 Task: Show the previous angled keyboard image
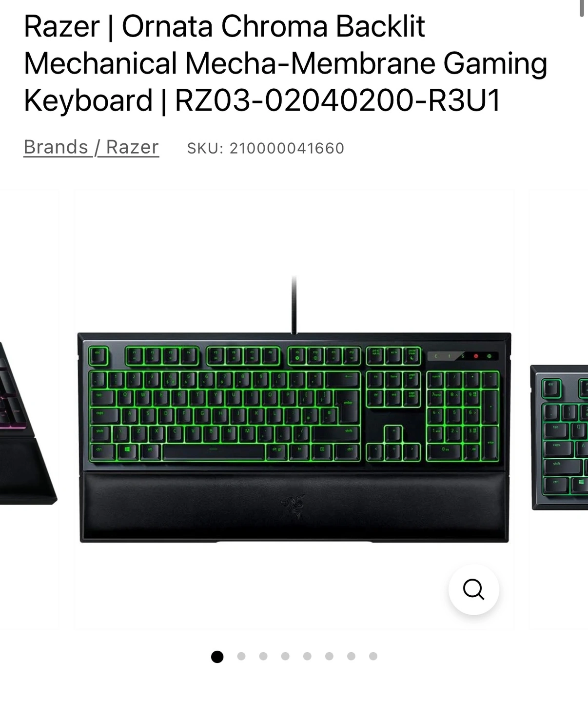(x=28, y=423)
